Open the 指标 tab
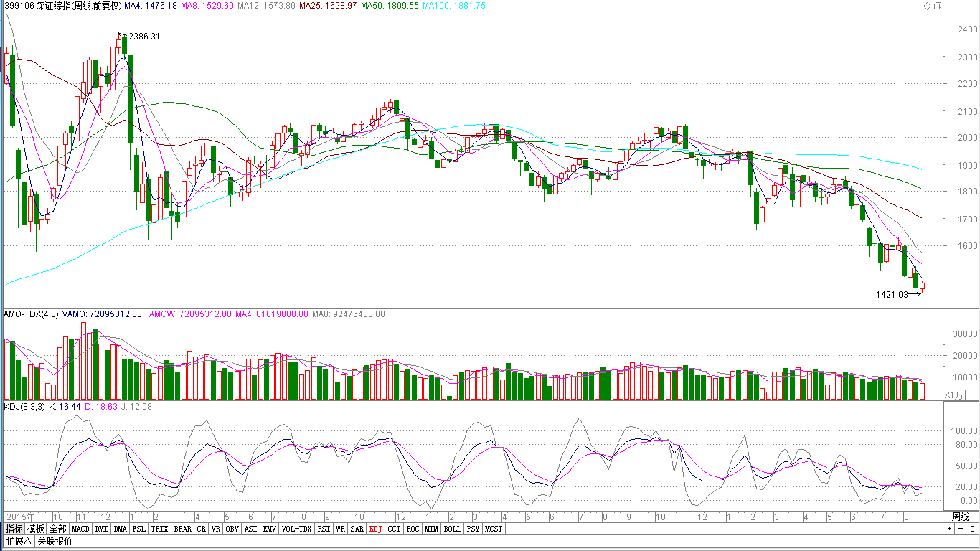Screen dimensions: 980x551 coord(14,529)
